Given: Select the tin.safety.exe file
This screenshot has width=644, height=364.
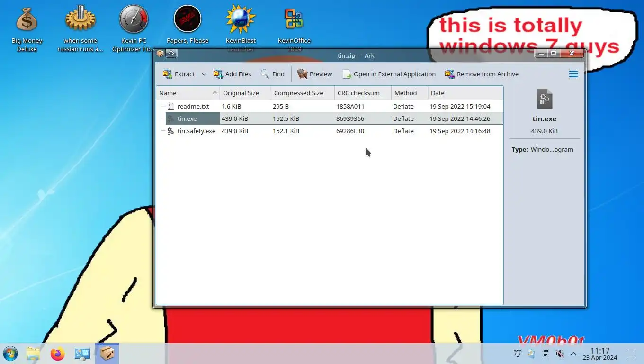Looking at the screenshot, I should 330,131.
